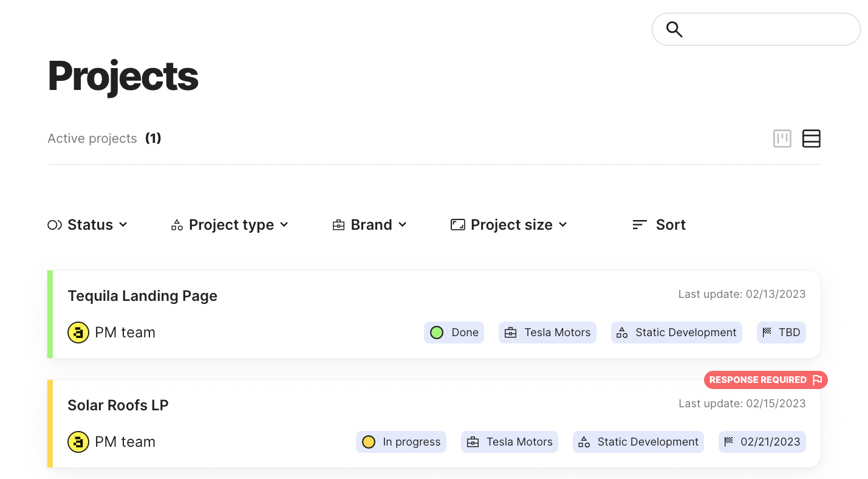Click the chevron next to Project type

click(284, 225)
